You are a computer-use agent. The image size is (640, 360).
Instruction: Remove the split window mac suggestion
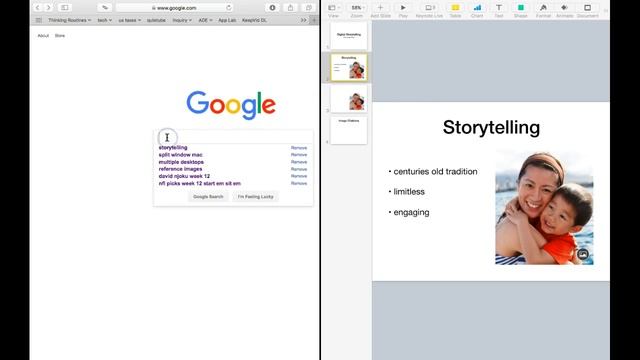pos(299,155)
